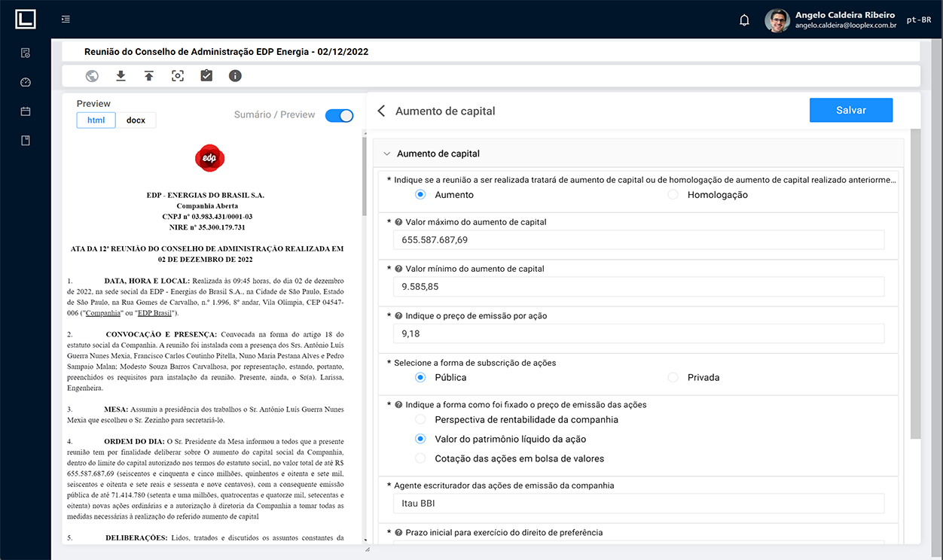943x560 pixels.
Task: Select Valor do patrimônio líquido da ação
Action: [x=420, y=439]
